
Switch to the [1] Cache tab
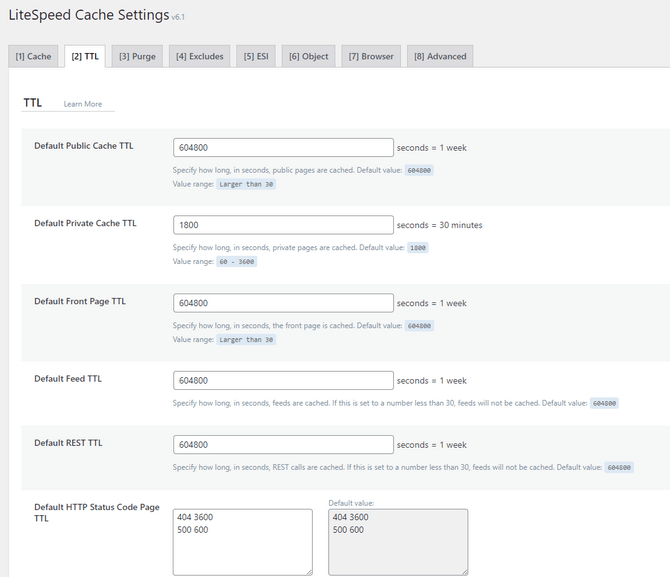[x=33, y=56]
